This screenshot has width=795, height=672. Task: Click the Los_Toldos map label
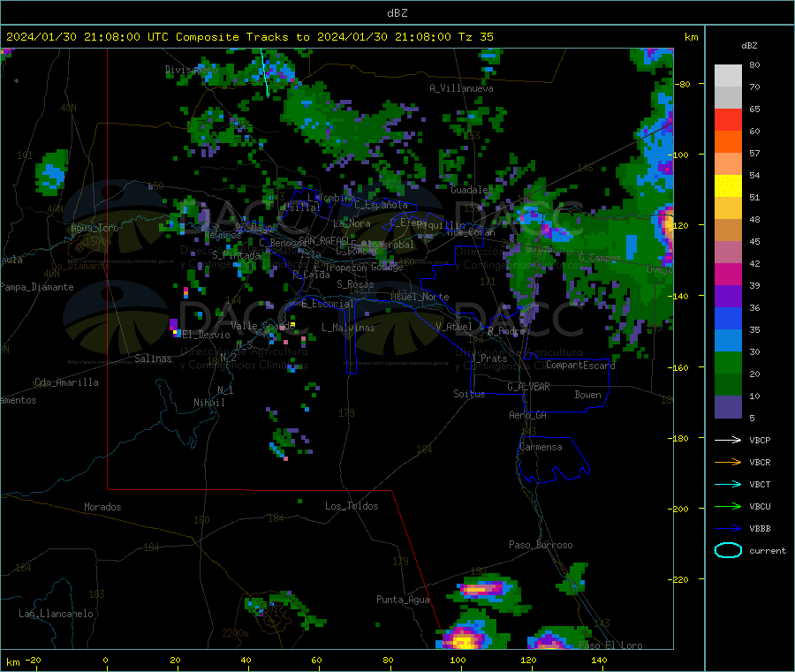coord(352,506)
